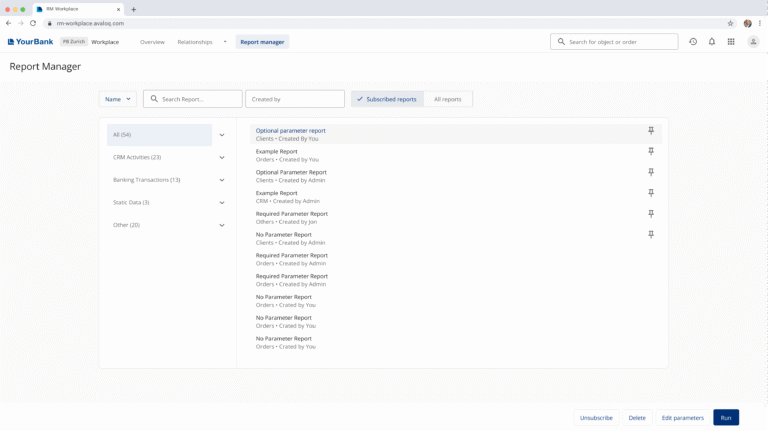Open the Relationships menu
The height and width of the screenshot is (432, 768).
(201, 42)
